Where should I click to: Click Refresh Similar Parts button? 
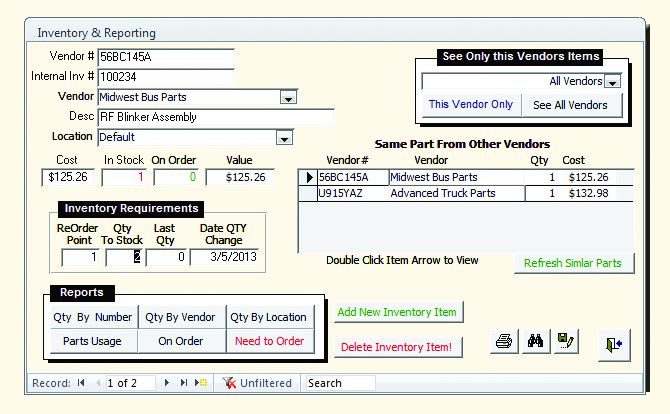573,263
